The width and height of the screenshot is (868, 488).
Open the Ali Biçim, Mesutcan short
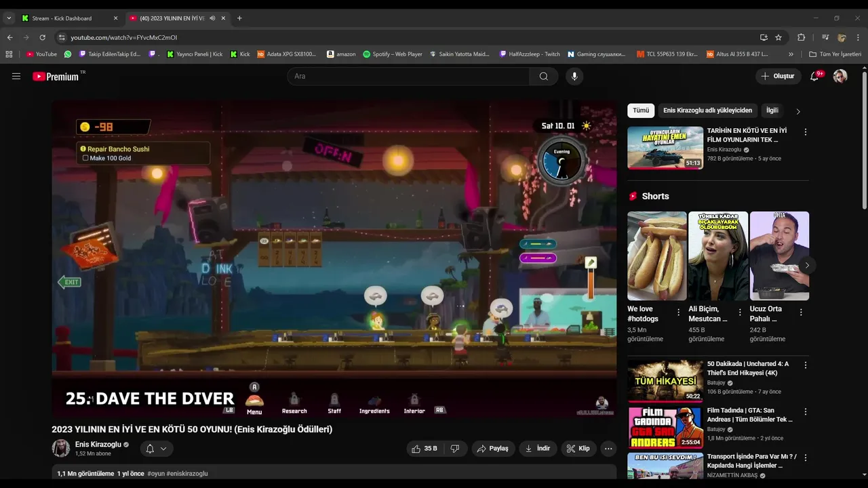pos(718,256)
